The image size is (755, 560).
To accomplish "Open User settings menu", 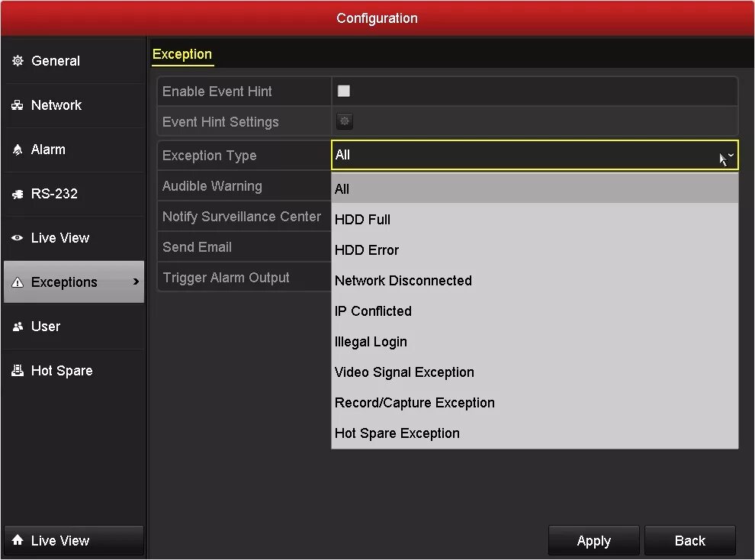I will coord(74,327).
